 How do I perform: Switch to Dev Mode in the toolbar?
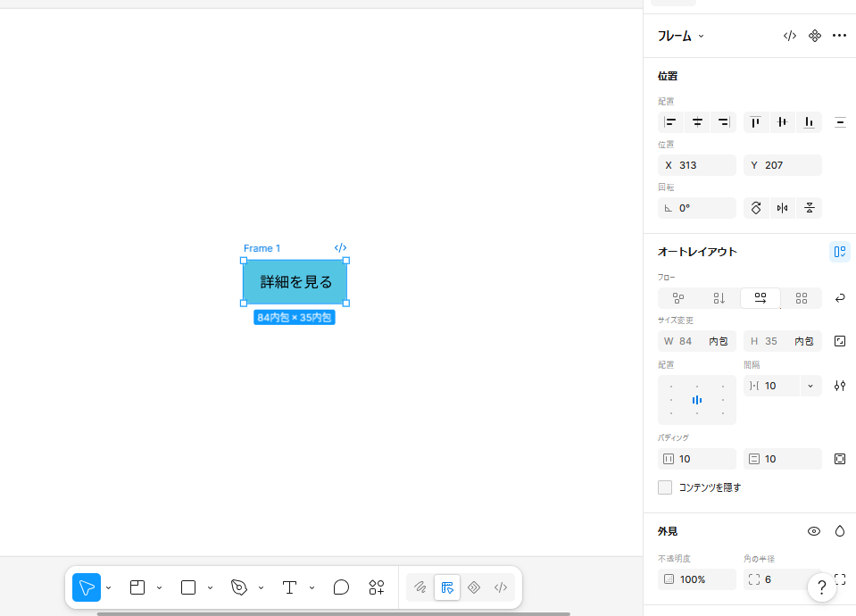(x=501, y=587)
